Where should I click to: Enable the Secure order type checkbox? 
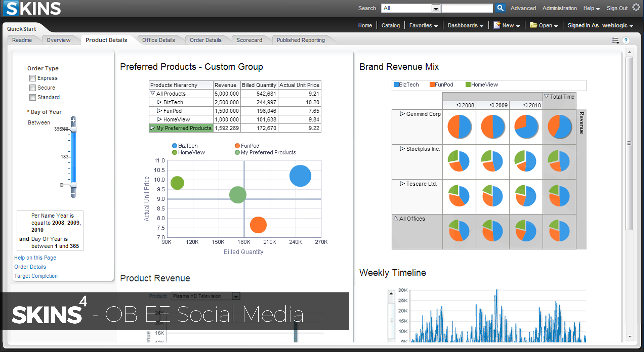coord(32,88)
